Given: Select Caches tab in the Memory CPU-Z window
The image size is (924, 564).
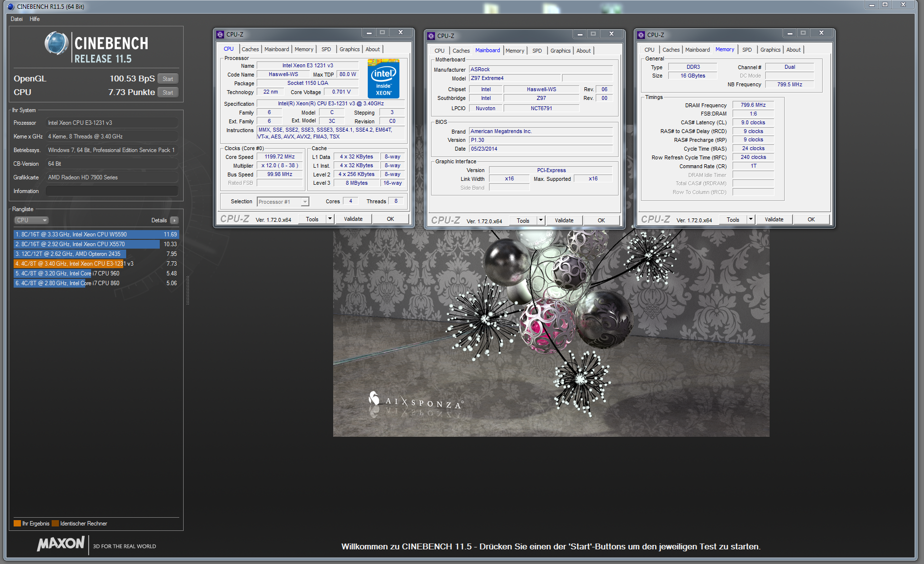Looking at the screenshot, I should pos(671,50).
